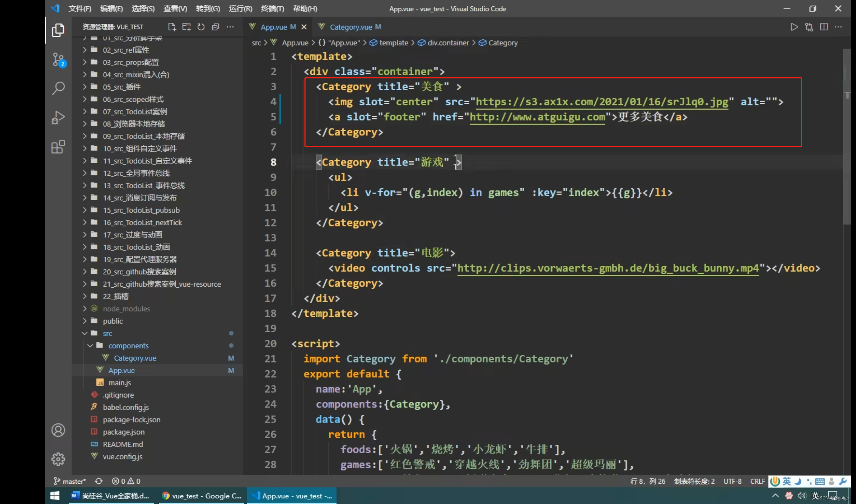The width and height of the screenshot is (856, 504).
Task: Open the 查看(V) menu
Action: tap(175, 9)
